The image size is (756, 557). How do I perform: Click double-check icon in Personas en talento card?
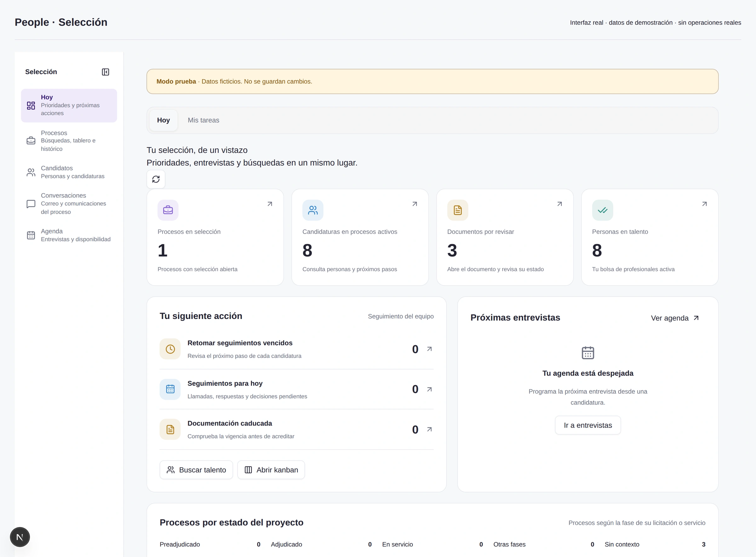tap(602, 210)
